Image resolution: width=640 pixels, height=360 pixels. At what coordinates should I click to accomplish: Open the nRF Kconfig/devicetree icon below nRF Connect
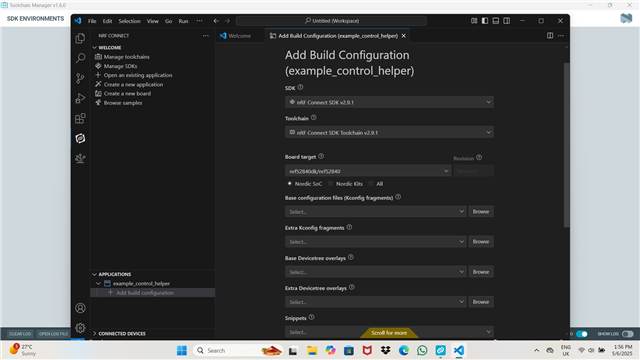80,158
